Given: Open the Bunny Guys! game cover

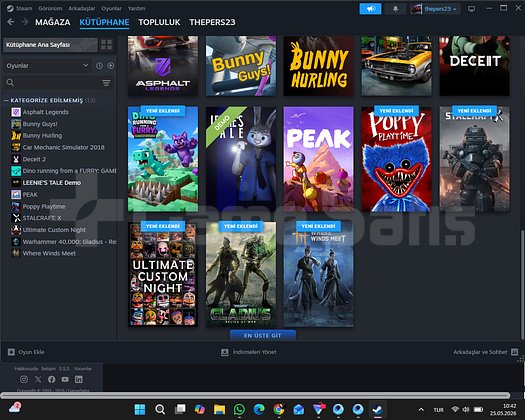Looking at the screenshot, I should [241, 66].
